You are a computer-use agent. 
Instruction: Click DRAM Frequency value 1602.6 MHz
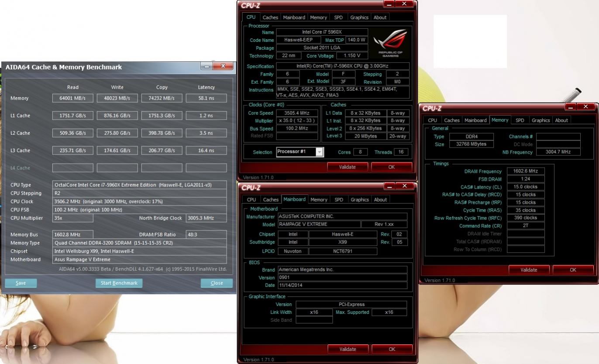pos(526,172)
